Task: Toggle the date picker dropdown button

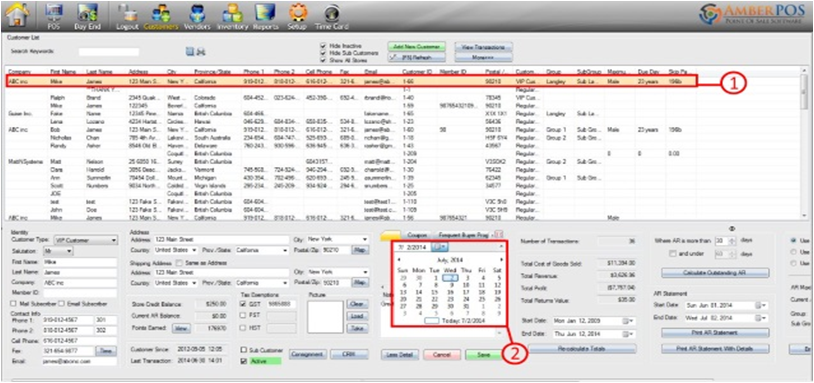Action: [440, 247]
